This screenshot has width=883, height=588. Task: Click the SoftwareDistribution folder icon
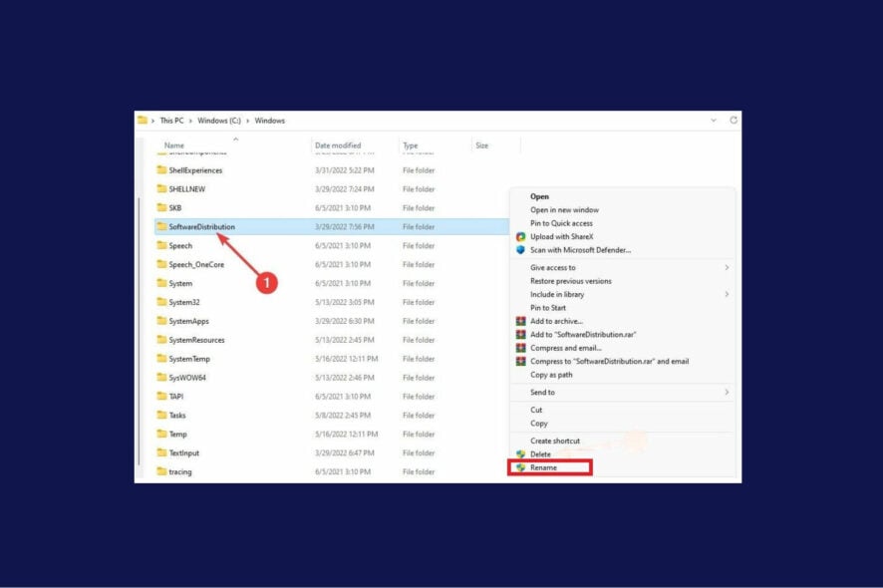tap(163, 226)
